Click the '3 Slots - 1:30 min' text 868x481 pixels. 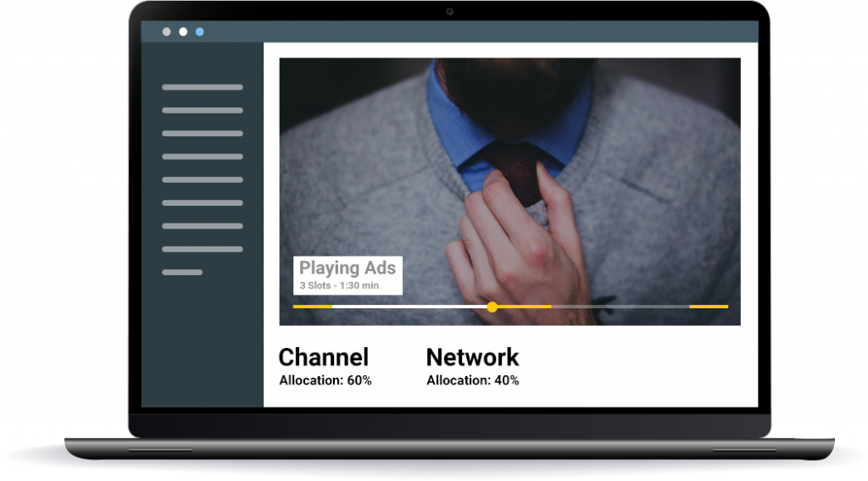click(x=339, y=285)
